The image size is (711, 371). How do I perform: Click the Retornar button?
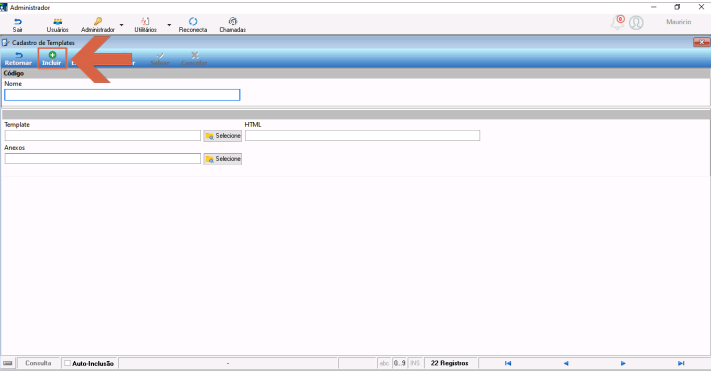pyautogui.click(x=18, y=59)
